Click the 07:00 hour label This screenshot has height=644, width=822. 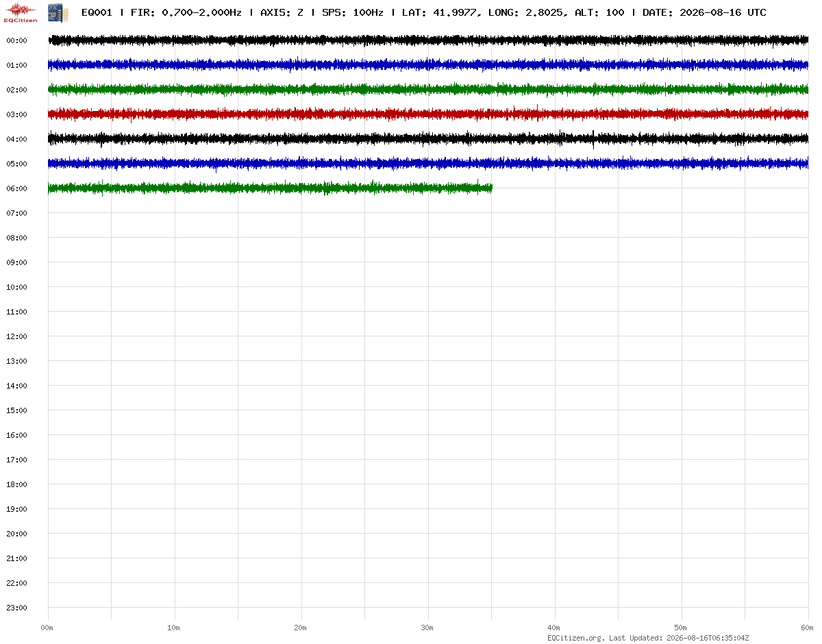click(x=16, y=213)
